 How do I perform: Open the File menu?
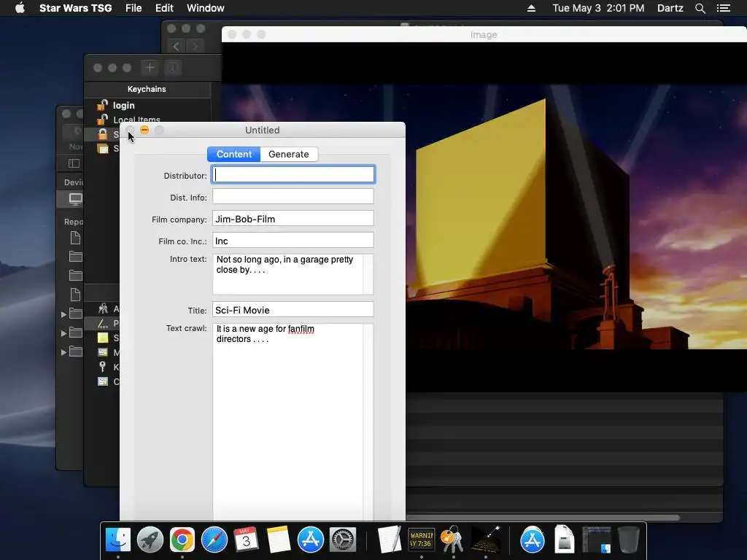click(133, 8)
